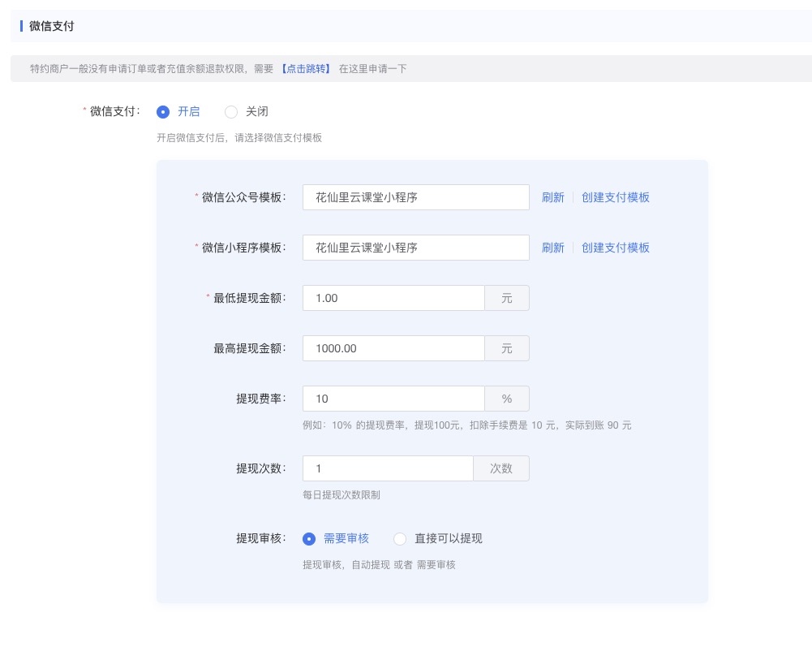Click the 提现费率 field label
The image size is (812, 647).
pyautogui.click(x=260, y=399)
